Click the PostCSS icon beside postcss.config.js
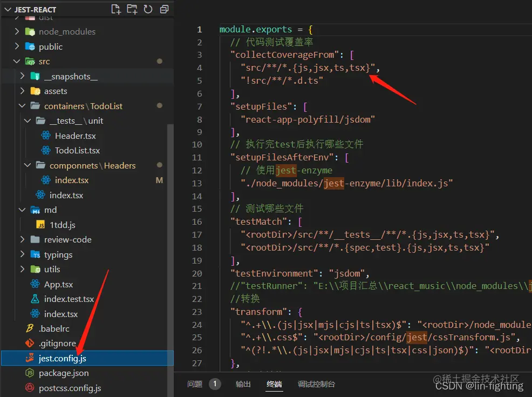Viewport: 532px width, 397px height. tap(30, 388)
